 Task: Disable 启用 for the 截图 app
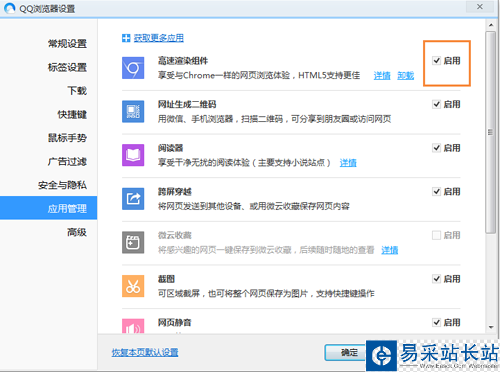[x=436, y=279]
